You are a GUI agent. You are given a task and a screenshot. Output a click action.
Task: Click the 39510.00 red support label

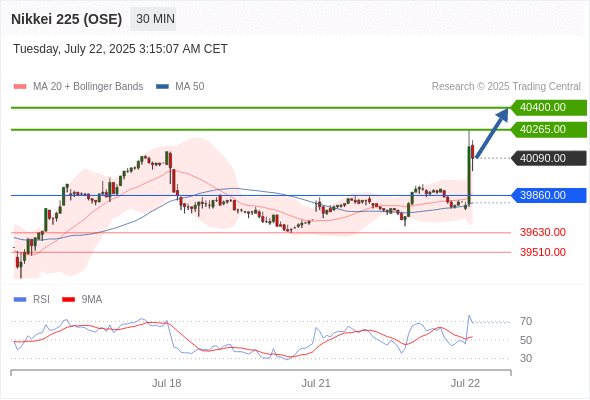543,252
